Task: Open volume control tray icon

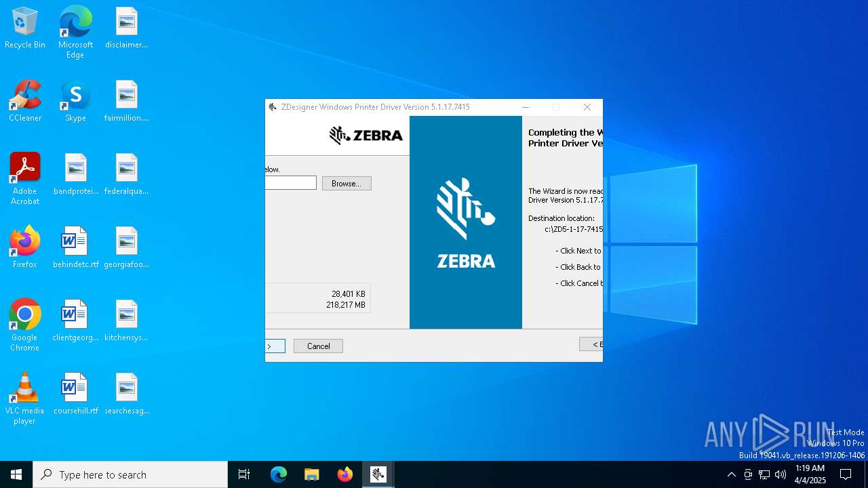Action: (781, 474)
